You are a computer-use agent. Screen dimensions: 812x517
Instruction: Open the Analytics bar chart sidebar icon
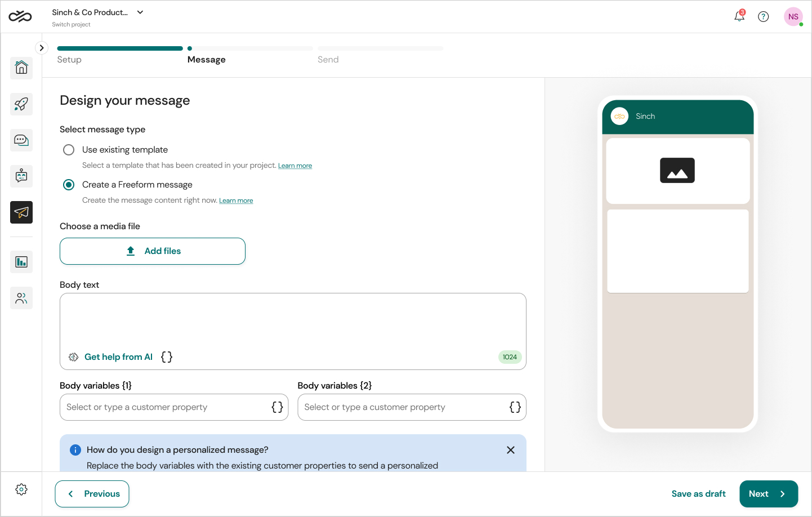pyautogui.click(x=21, y=261)
